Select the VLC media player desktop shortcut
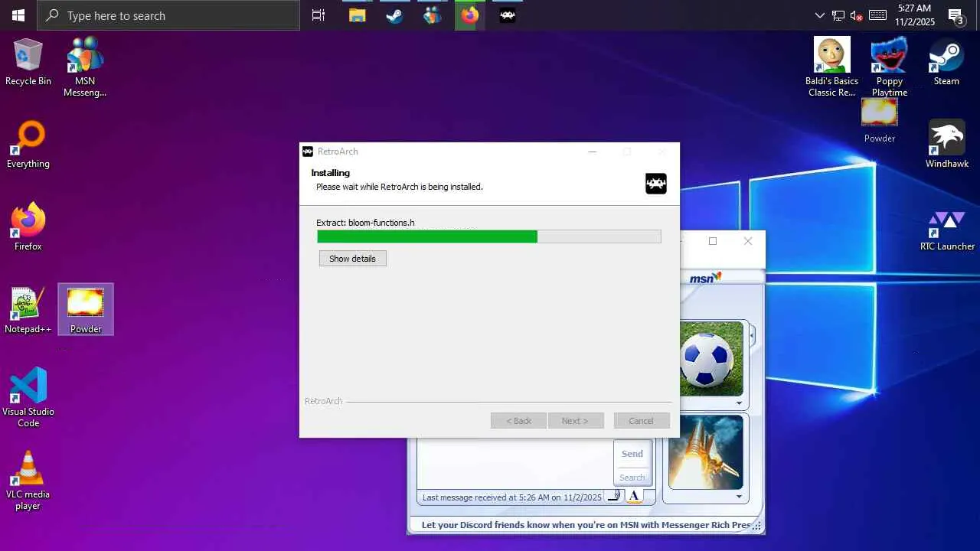The width and height of the screenshot is (980, 551). click(28, 480)
